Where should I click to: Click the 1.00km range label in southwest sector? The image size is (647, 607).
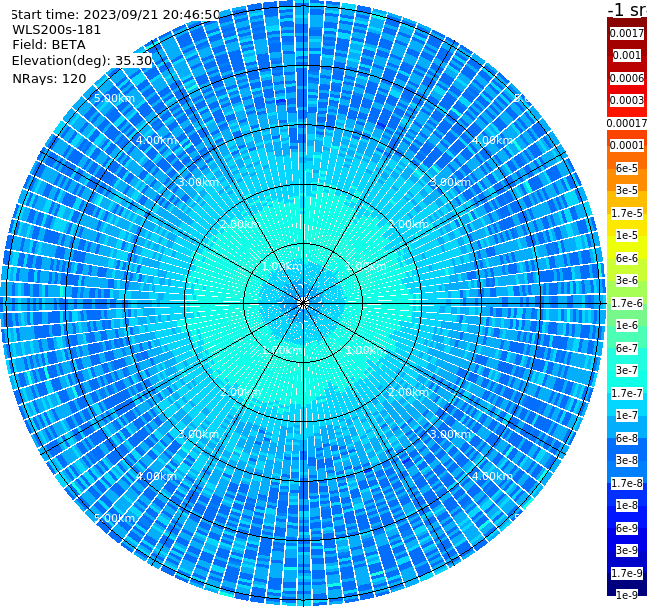[x=282, y=350]
